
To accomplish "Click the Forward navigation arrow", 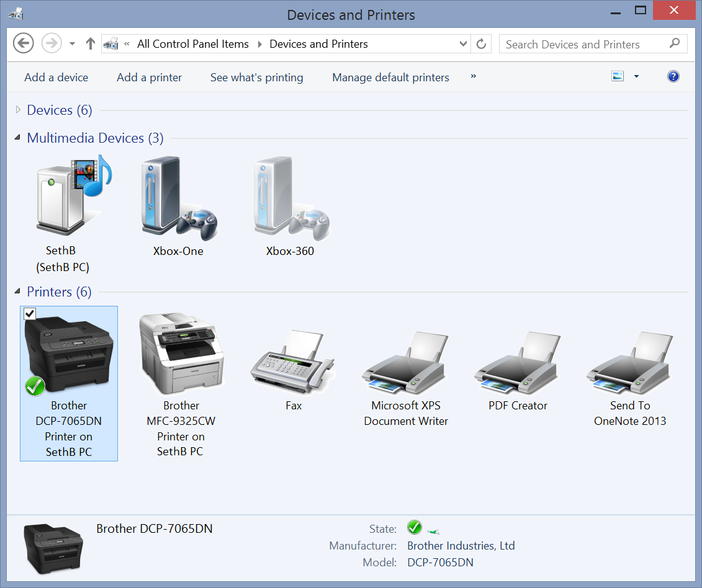I will pos(52,43).
